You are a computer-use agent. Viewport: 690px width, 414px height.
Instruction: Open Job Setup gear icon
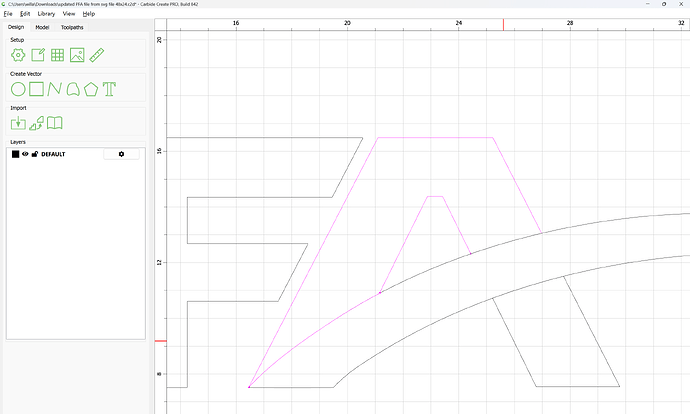pyautogui.click(x=18, y=55)
